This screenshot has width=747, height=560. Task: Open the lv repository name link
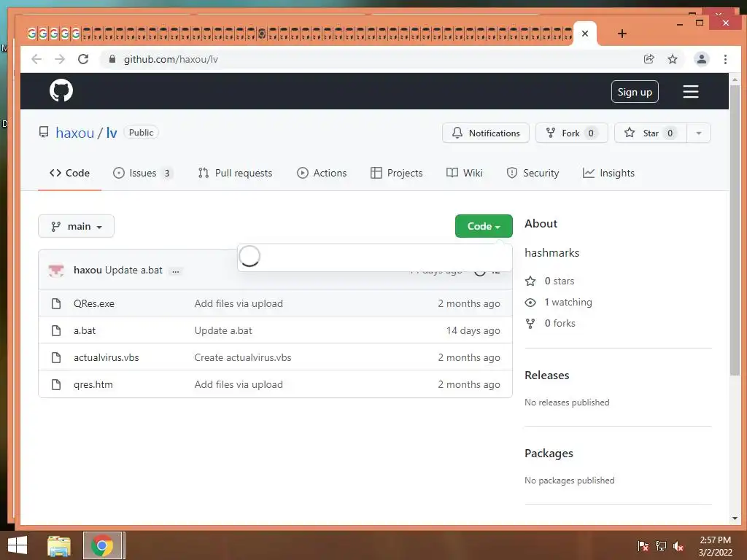(x=112, y=133)
